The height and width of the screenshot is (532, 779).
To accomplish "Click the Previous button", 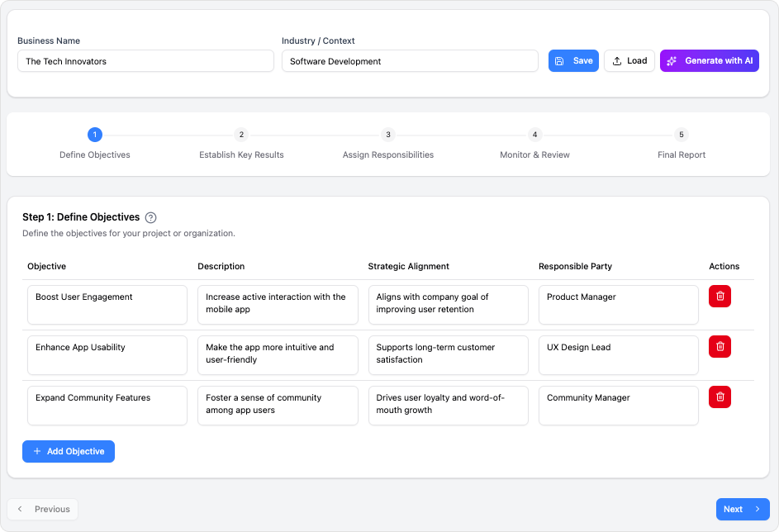I will [43, 509].
